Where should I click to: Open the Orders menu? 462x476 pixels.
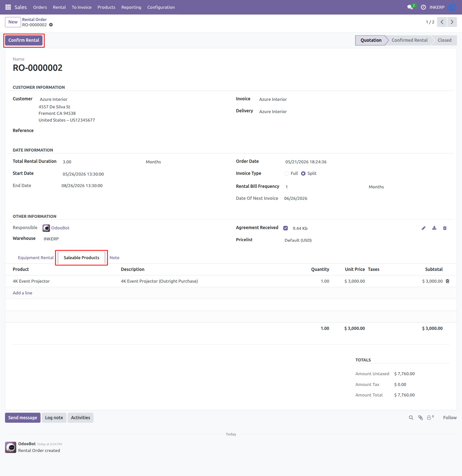(x=40, y=7)
